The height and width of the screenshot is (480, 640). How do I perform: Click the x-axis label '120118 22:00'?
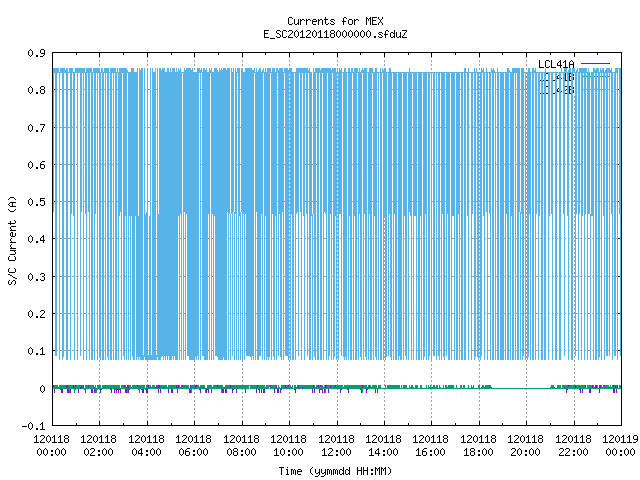[573, 446]
